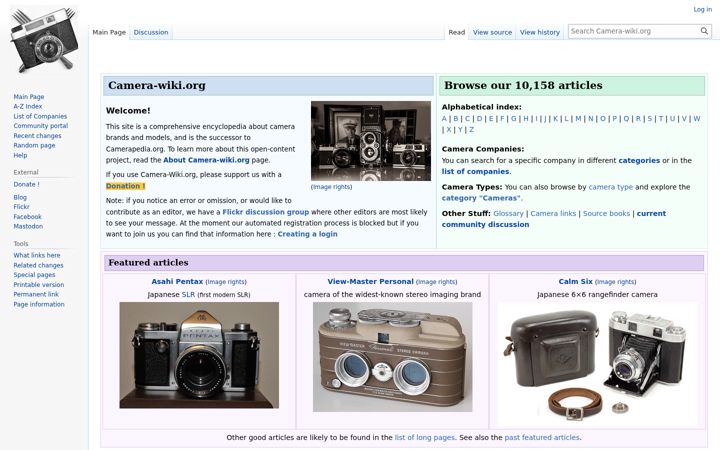Click the Asahi Pentax camera photo

199,355
